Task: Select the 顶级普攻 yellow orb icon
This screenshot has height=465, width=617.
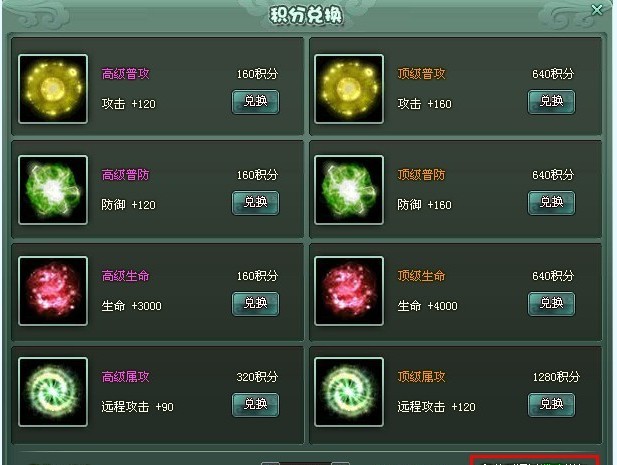Action: tap(349, 89)
